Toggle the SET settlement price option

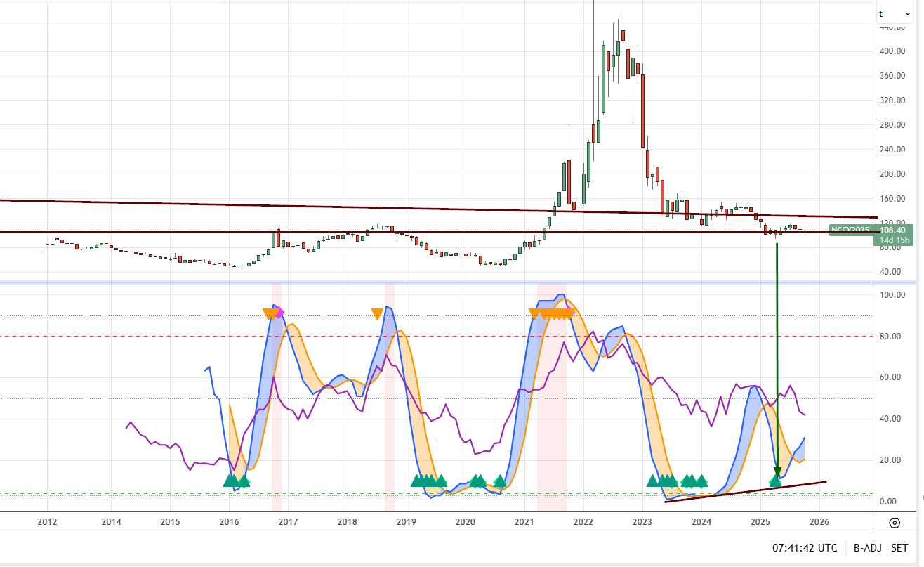tap(899, 548)
